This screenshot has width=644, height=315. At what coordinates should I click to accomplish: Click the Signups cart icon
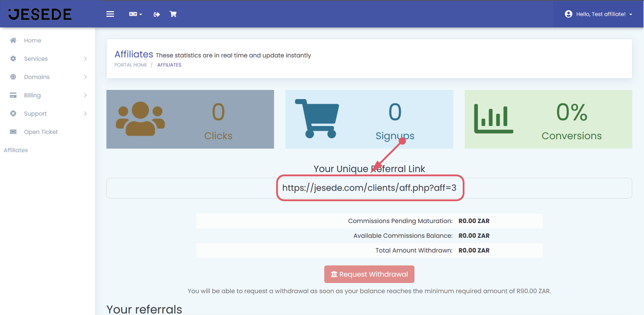pos(316,118)
